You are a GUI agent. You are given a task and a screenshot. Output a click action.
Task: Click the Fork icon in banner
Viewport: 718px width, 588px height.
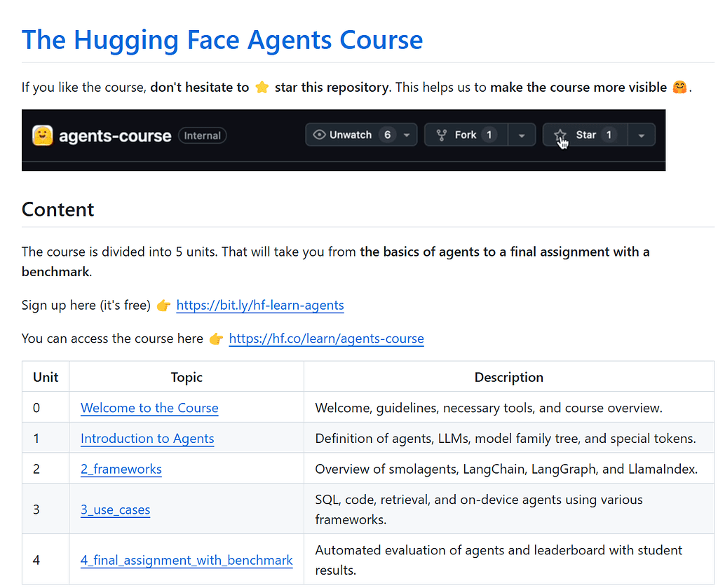pos(442,135)
